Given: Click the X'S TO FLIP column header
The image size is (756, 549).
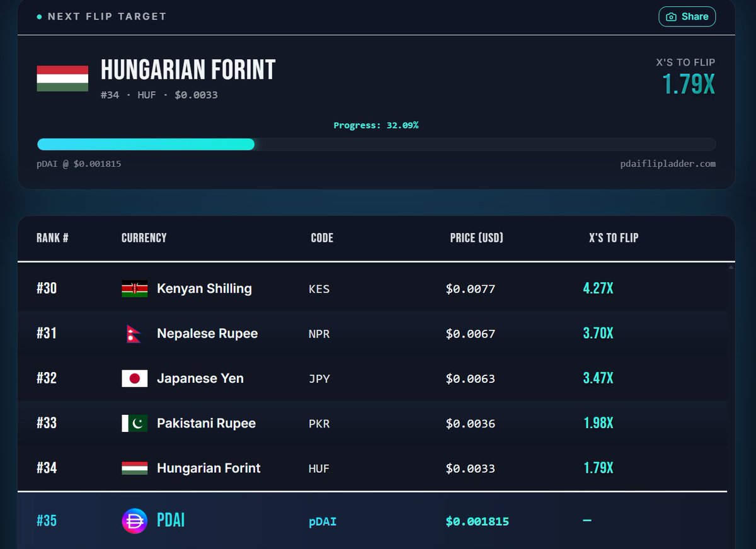Looking at the screenshot, I should [x=614, y=238].
